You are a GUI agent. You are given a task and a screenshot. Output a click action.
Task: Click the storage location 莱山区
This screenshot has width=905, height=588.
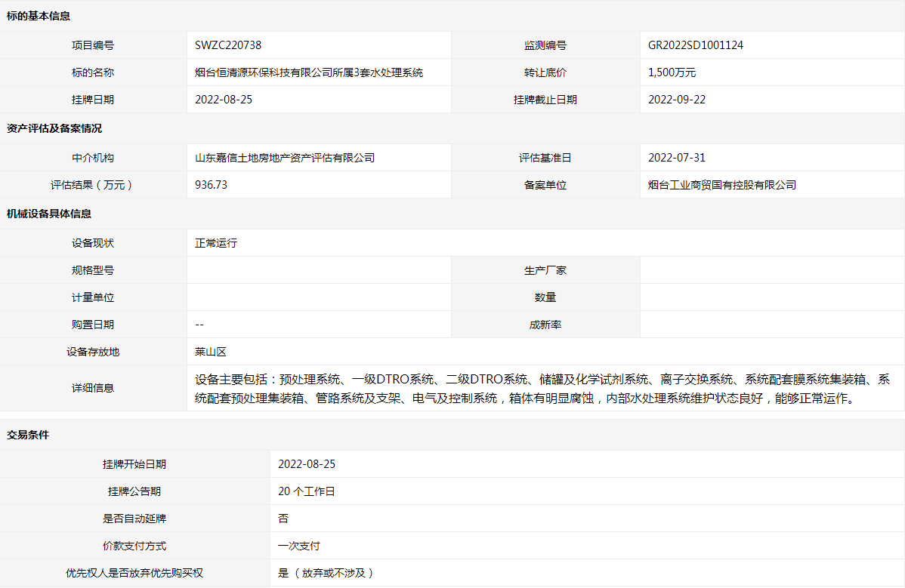[x=211, y=352]
